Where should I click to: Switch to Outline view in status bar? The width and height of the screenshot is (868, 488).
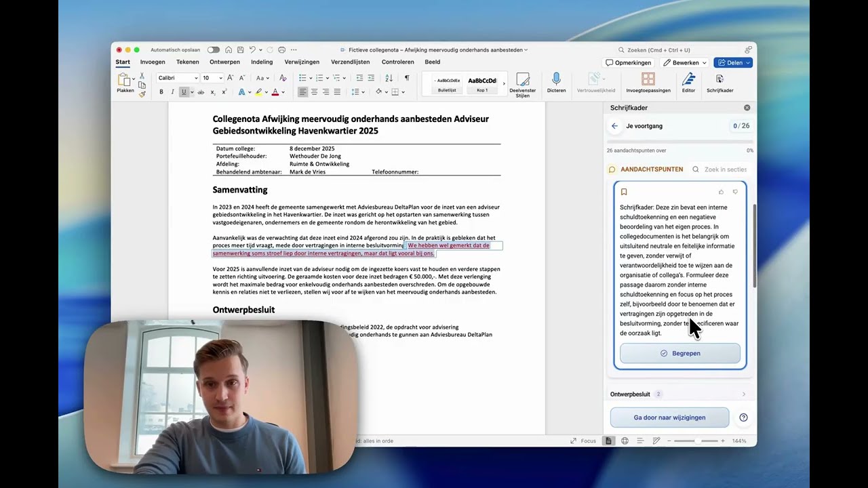[x=640, y=441]
